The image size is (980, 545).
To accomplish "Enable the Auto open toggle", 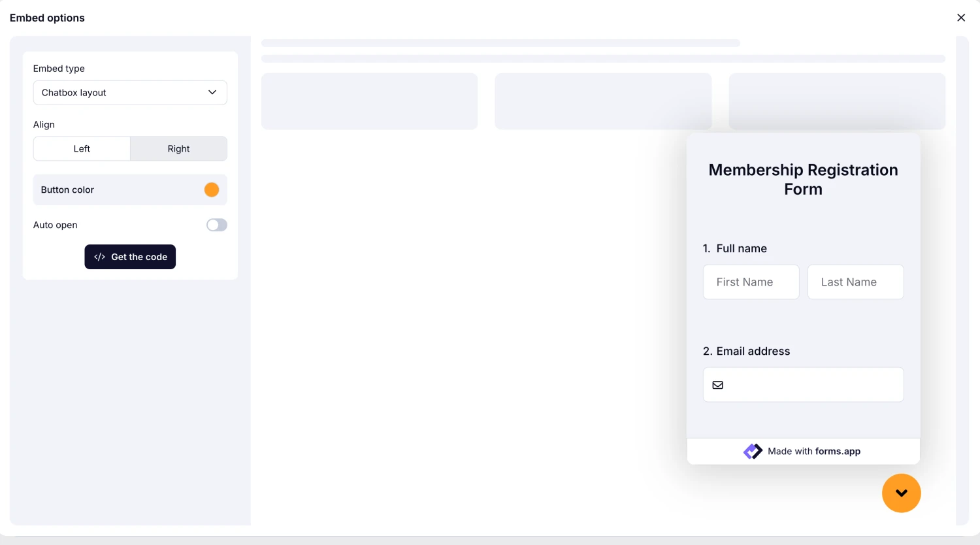I will click(216, 225).
